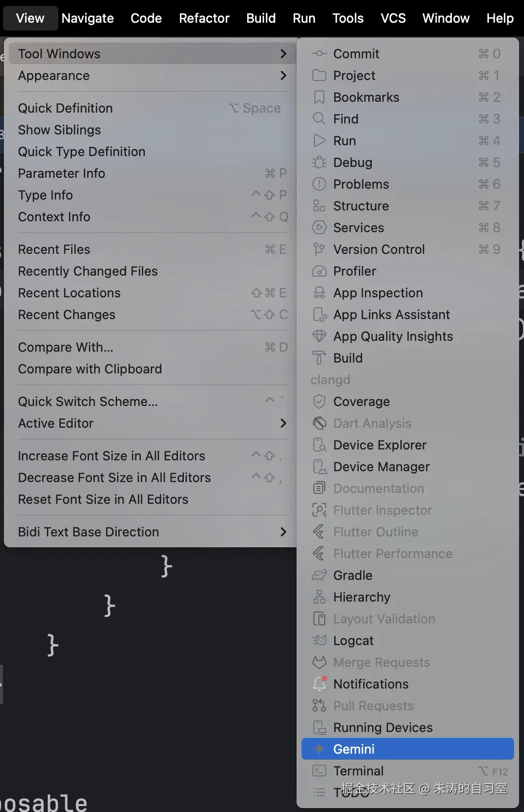Click the Gradle elephant icon

tap(319, 575)
